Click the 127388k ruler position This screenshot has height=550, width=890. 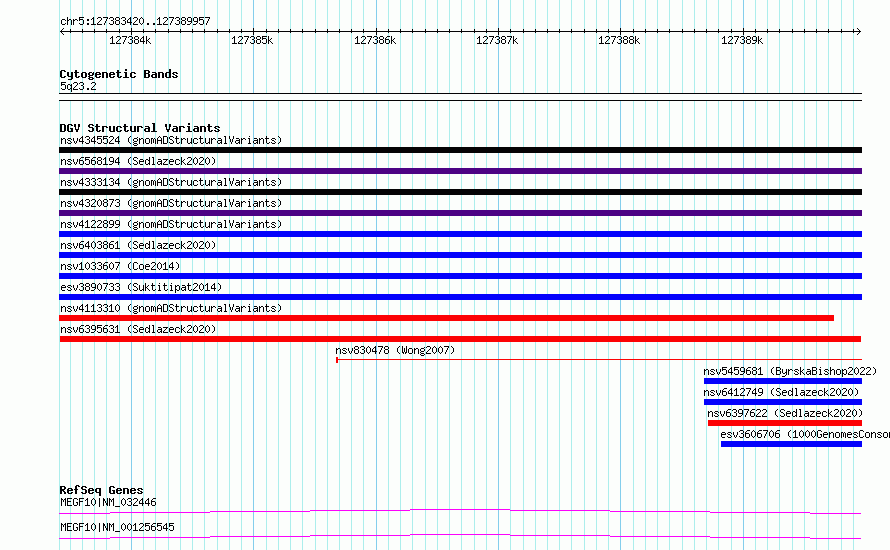pyautogui.click(x=619, y=40)
